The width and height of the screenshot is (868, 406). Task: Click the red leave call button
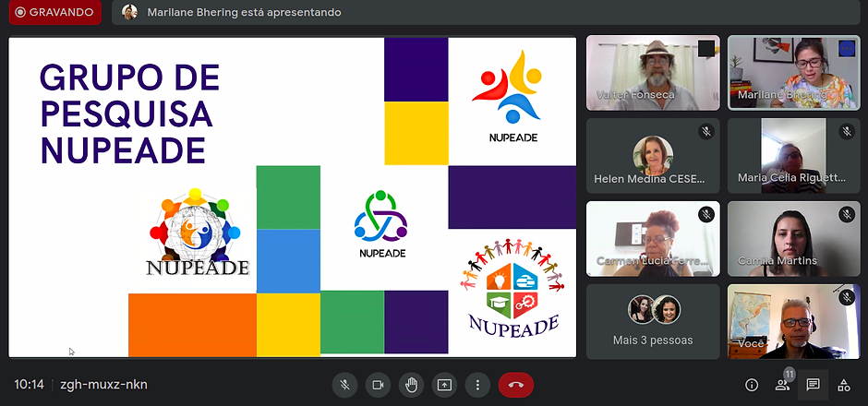[x=516, y=385]
